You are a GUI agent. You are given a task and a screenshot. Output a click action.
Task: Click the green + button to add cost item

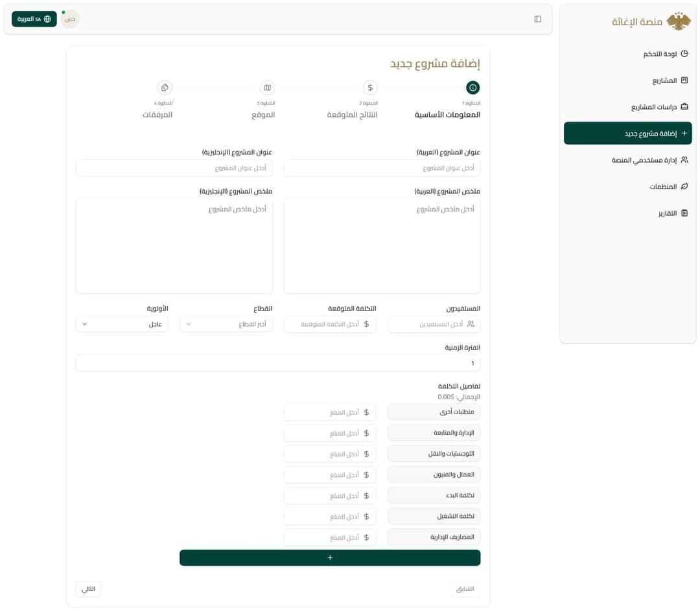point(330,557)
